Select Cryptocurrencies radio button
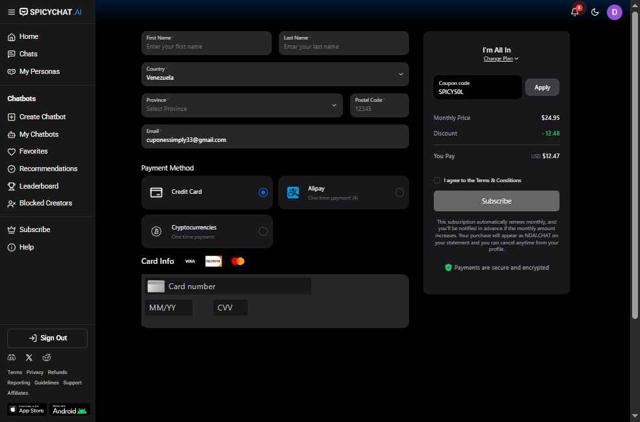This screenshot has width=640, height=422. pyautogui.click(x=263, y=231)
